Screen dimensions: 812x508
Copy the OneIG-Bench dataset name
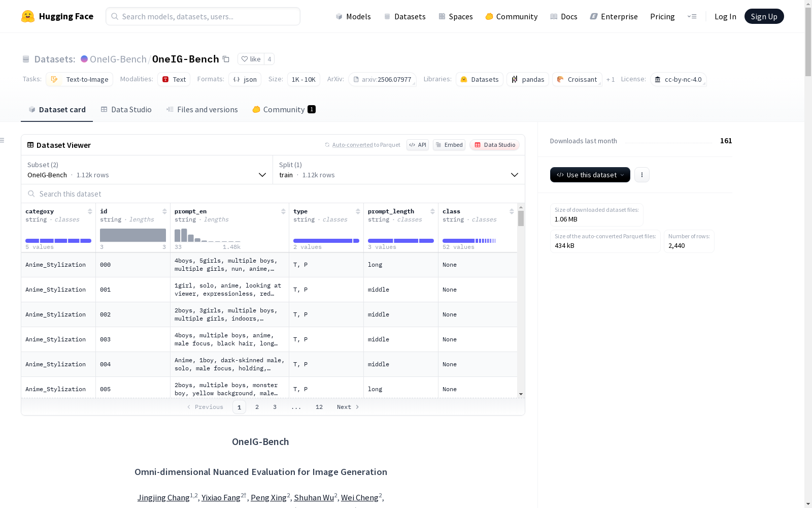(226, 59)
